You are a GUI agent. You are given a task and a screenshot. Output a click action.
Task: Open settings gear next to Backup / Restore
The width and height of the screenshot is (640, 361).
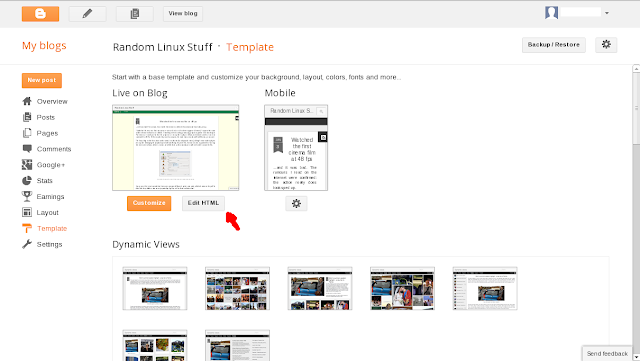606,45
